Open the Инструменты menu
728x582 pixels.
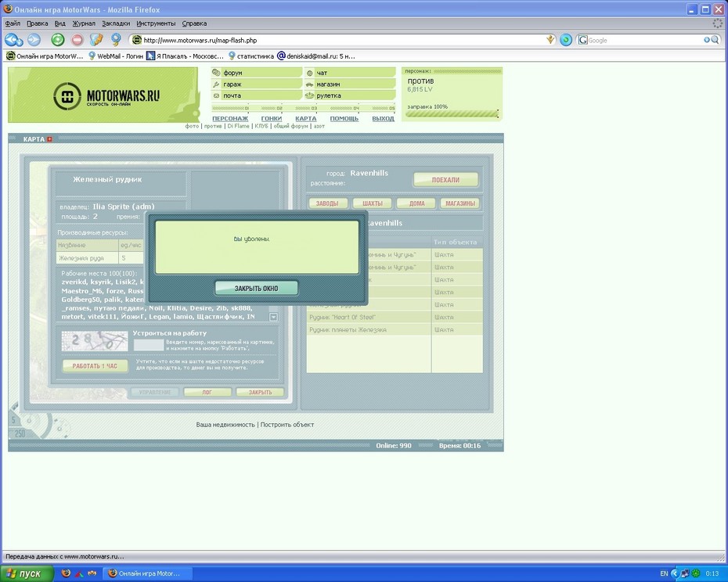click(156, 23)
